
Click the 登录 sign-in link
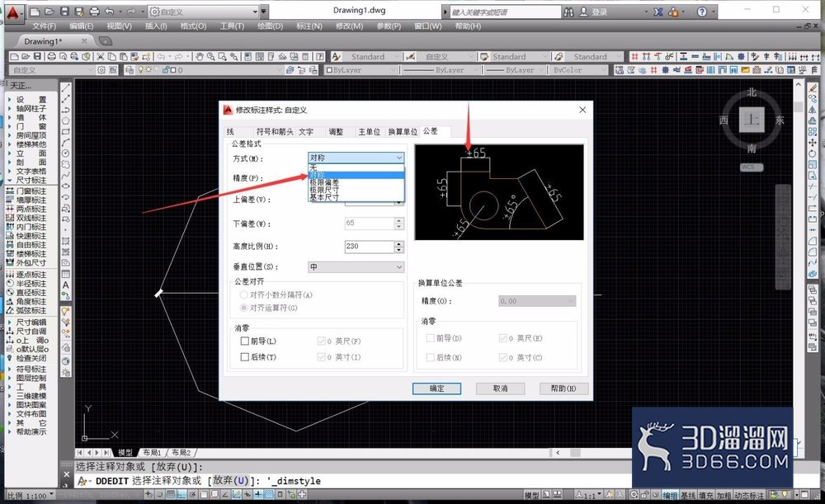[599, 12]
